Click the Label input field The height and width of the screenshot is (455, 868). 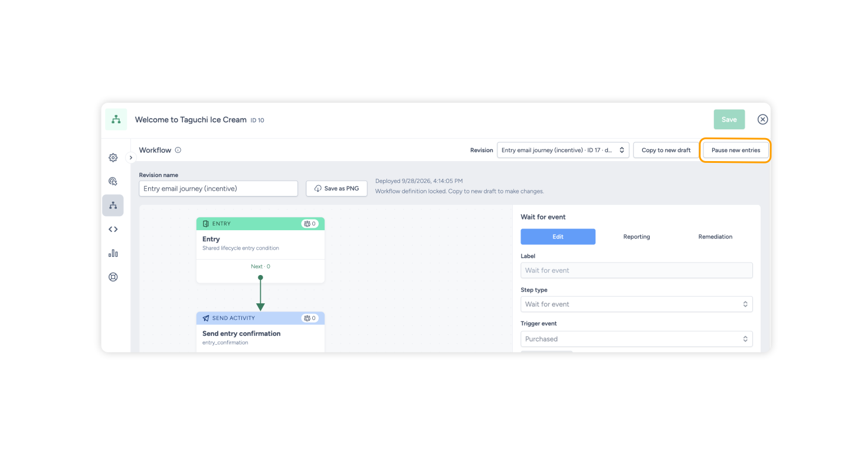[637, 270]
